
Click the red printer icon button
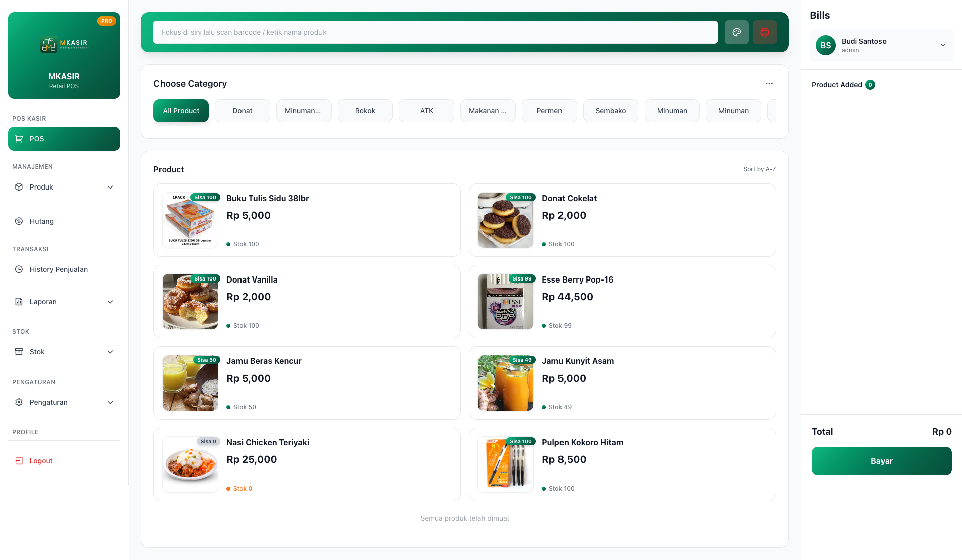click(764, 32)
